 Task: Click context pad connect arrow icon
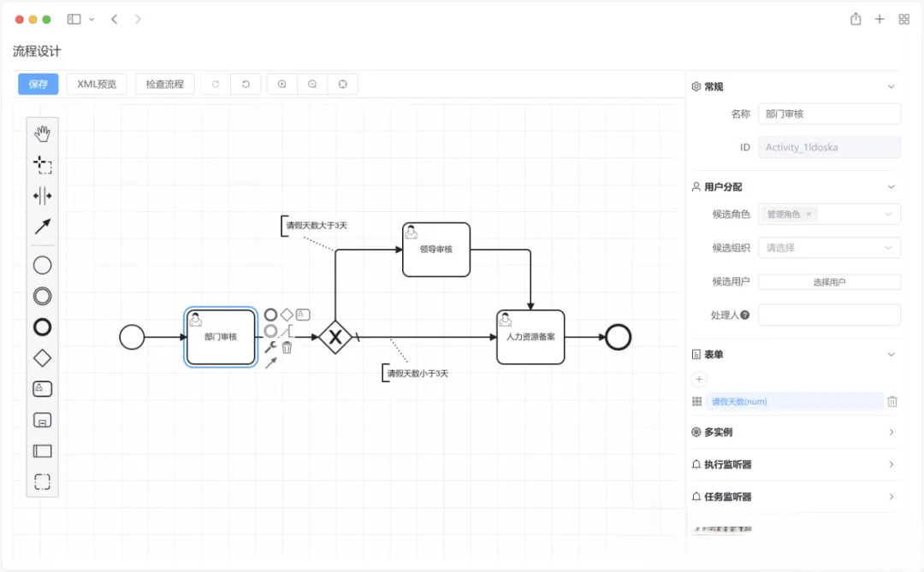[270, 363]
